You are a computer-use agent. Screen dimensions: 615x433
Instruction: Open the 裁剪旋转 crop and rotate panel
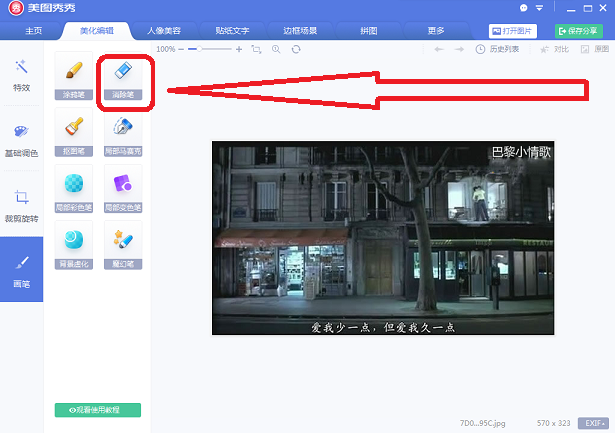(x=22, y=206)
